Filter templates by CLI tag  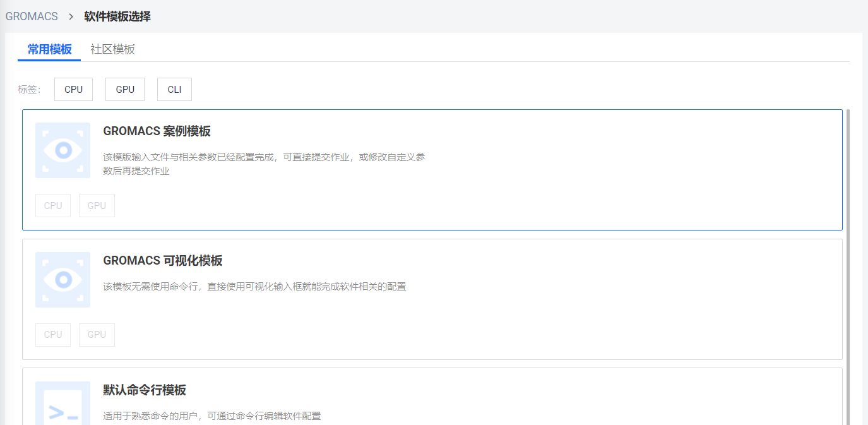(x=175, y=90)
